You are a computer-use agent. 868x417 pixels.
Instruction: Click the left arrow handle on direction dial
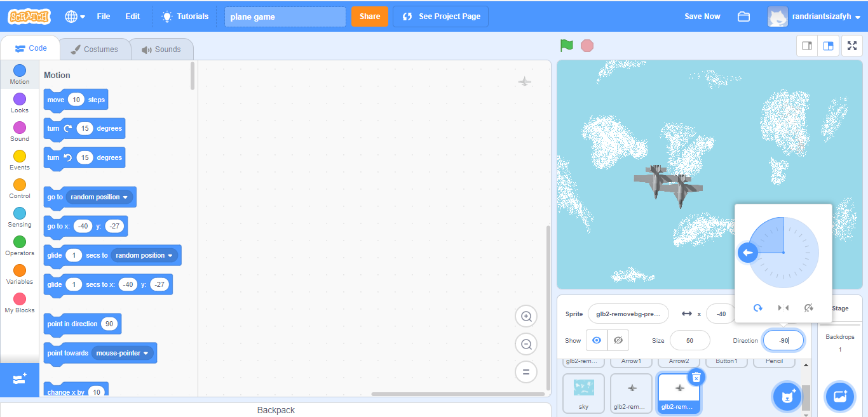(x=748, y=253)
